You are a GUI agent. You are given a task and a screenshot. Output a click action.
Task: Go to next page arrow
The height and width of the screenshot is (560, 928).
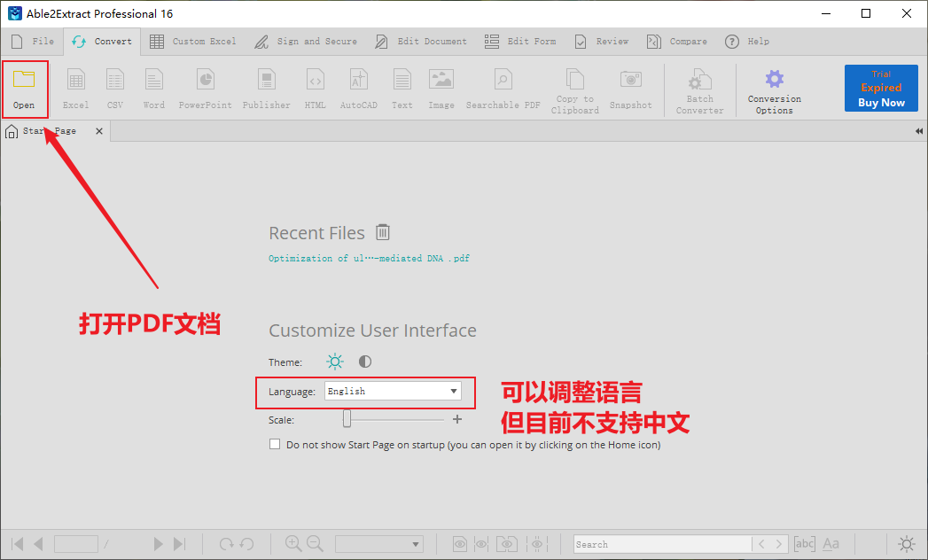158,544
